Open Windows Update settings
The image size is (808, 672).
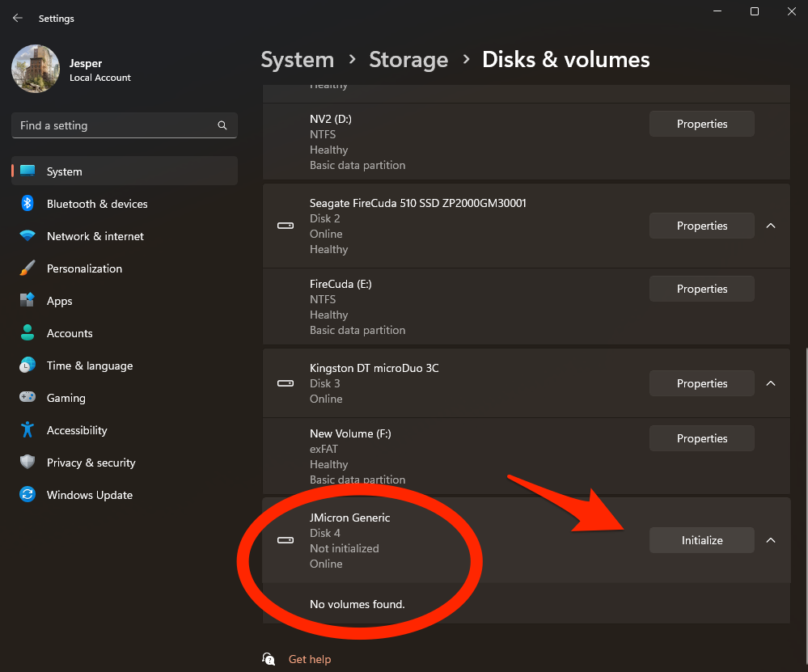pos(125,495)
